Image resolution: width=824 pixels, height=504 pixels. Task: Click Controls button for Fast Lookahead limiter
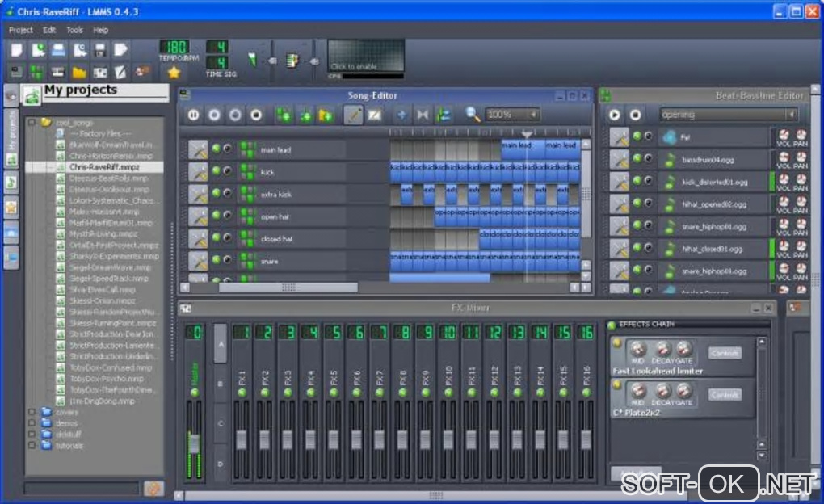click(724, 352)
